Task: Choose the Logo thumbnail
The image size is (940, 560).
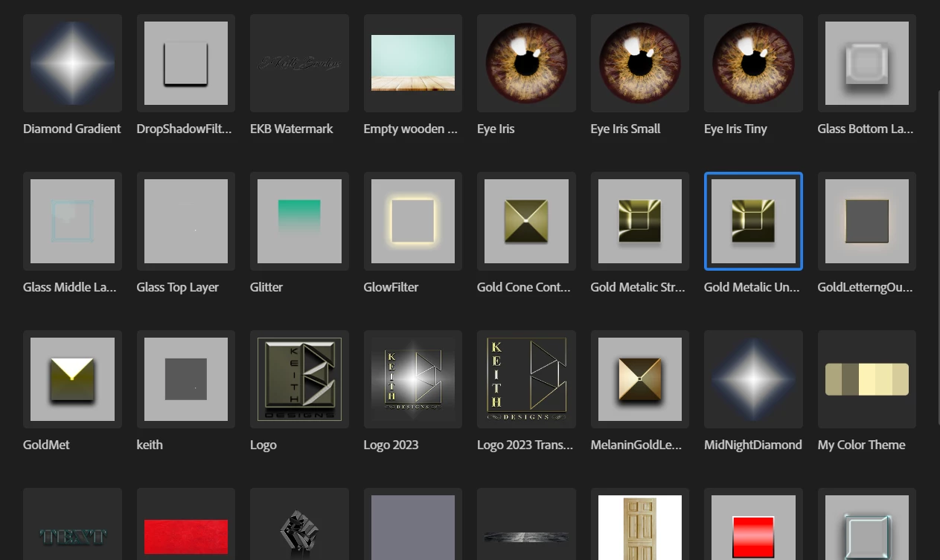Action: coord(299,379)
